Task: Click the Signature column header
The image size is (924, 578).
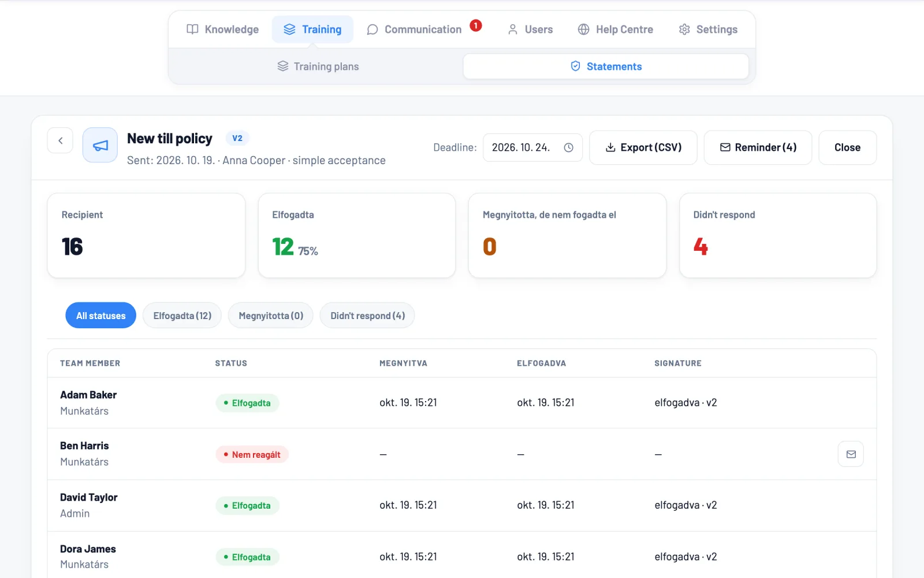Action: pyautogui.click(x=678, y=363)
